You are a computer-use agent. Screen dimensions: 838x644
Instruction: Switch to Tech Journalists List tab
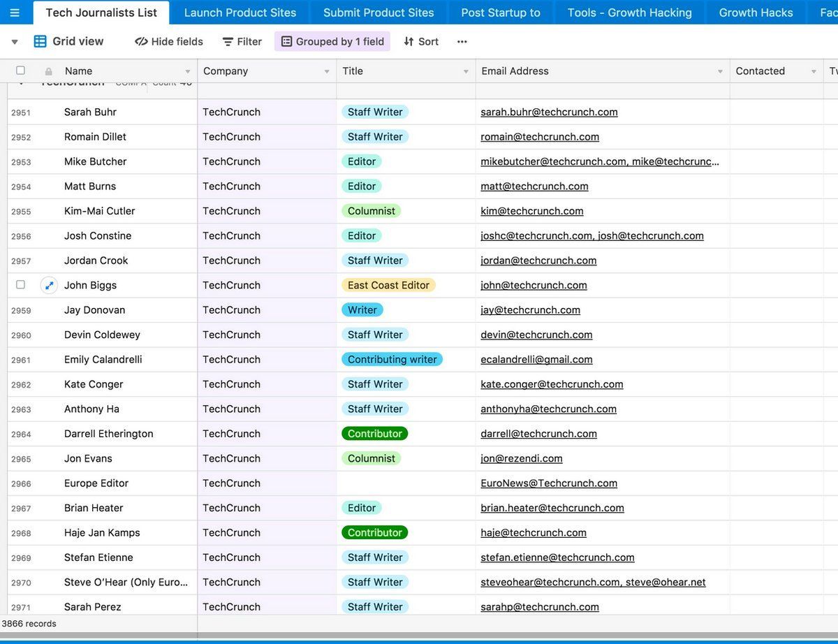101,13
